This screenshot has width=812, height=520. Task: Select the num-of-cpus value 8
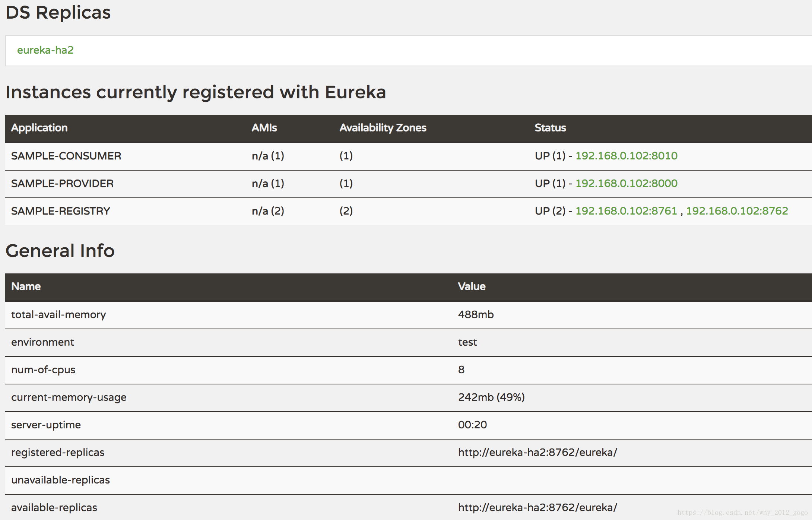pyautogui.click(x=461, y=370)
